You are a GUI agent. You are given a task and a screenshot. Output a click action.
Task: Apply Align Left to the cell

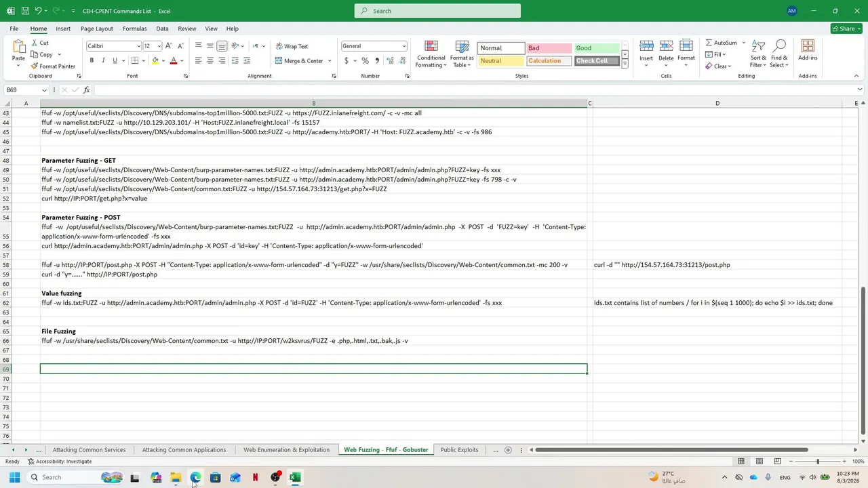pos(198,60)
